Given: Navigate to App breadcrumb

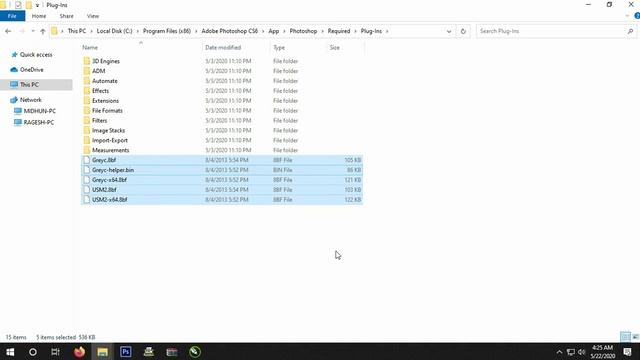Looking at the screenshot, I should (274, 31).
